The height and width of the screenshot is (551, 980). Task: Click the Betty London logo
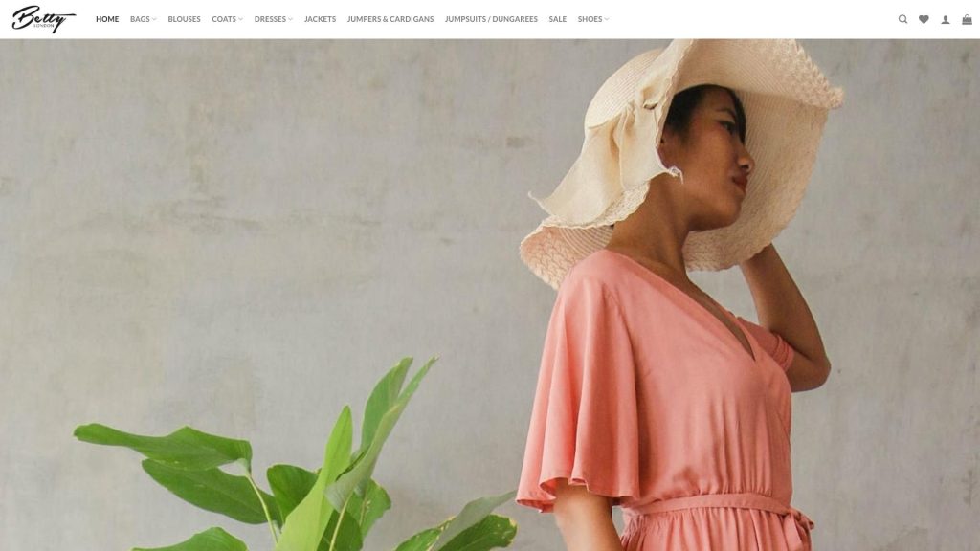[x=44, y=19]
